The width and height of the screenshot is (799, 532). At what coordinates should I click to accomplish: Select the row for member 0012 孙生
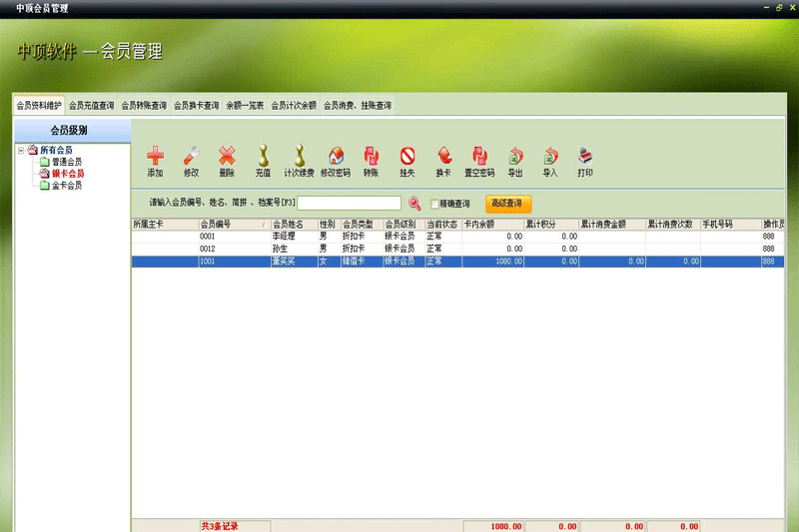point(457,249)
